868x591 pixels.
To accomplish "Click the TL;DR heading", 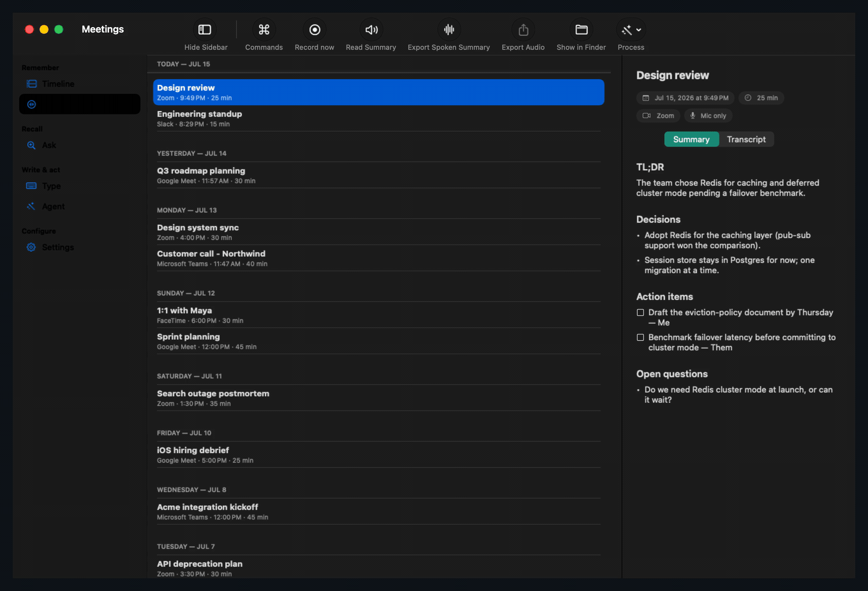I will 650,167.
